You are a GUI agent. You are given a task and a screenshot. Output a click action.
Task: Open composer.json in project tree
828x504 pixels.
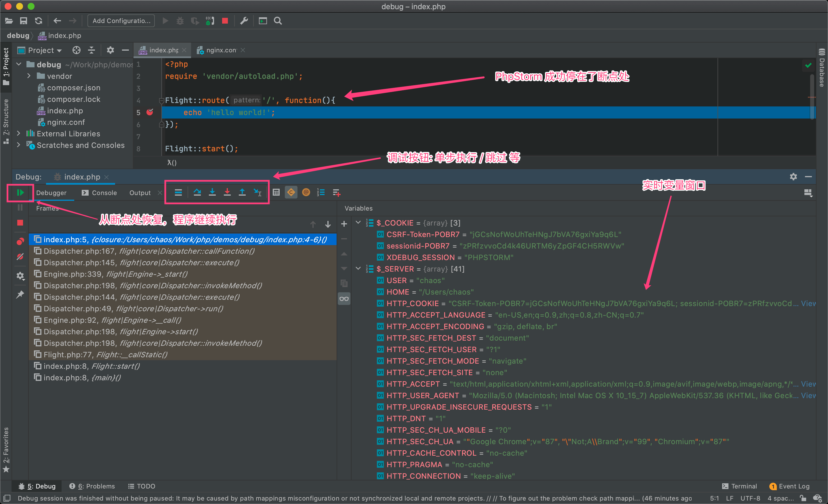(73, 88)
